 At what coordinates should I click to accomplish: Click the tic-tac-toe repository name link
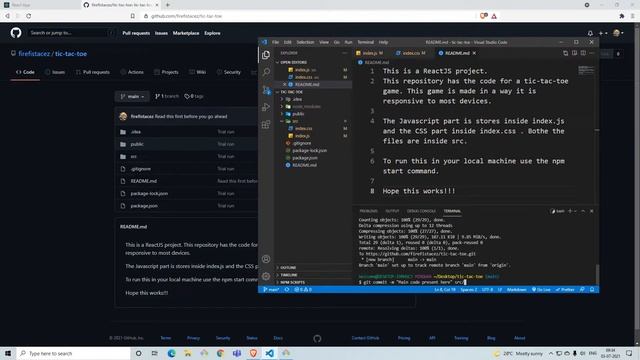click(71, 53)
